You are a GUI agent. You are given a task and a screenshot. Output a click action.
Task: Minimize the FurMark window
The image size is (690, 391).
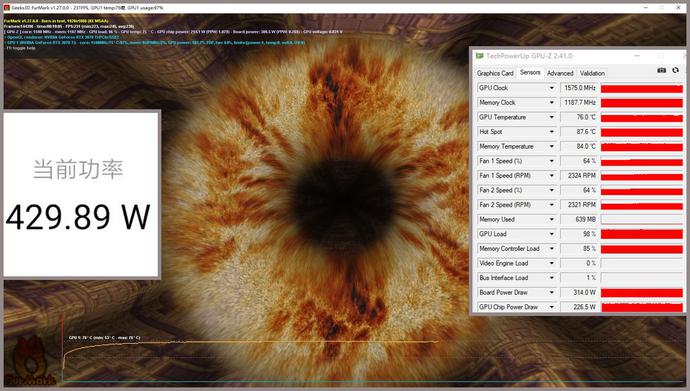click(646, 7)
